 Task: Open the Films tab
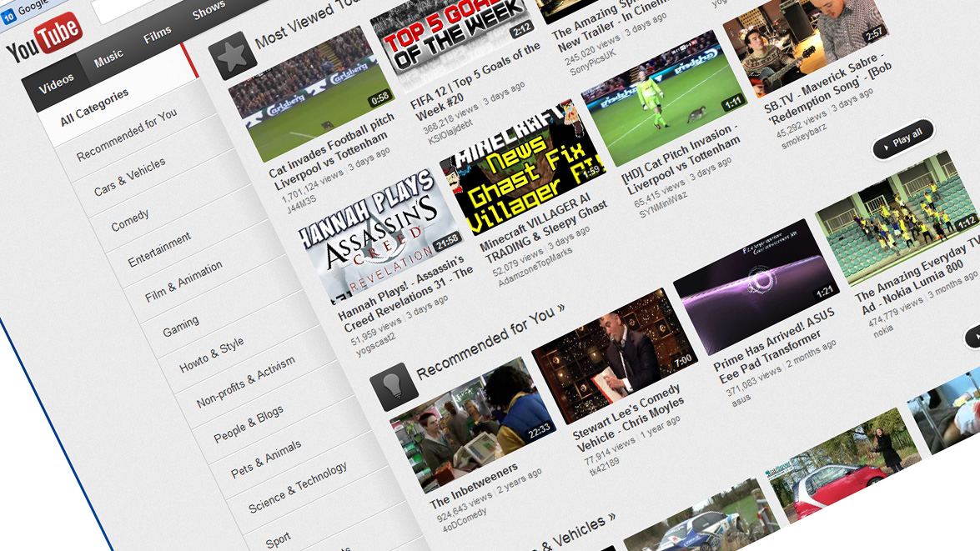(x=158, y=34)
